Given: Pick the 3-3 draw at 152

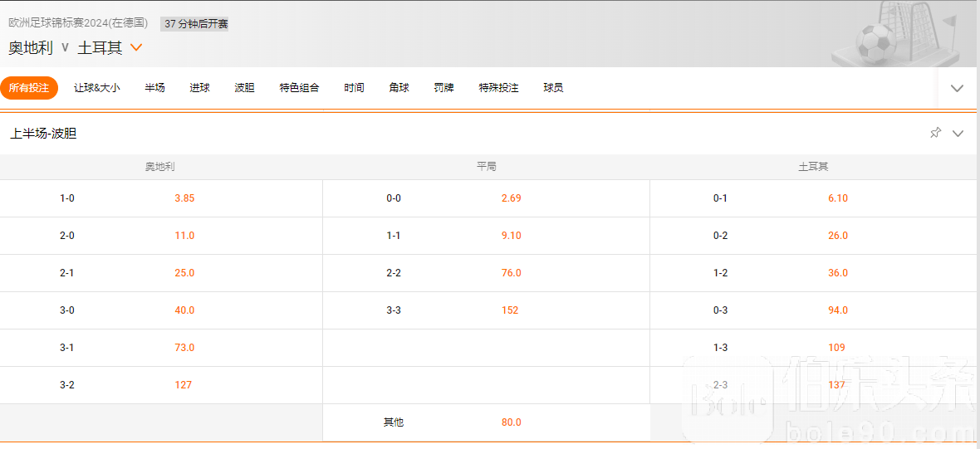Looking at the screenshot, I should [x=510, y=310].
